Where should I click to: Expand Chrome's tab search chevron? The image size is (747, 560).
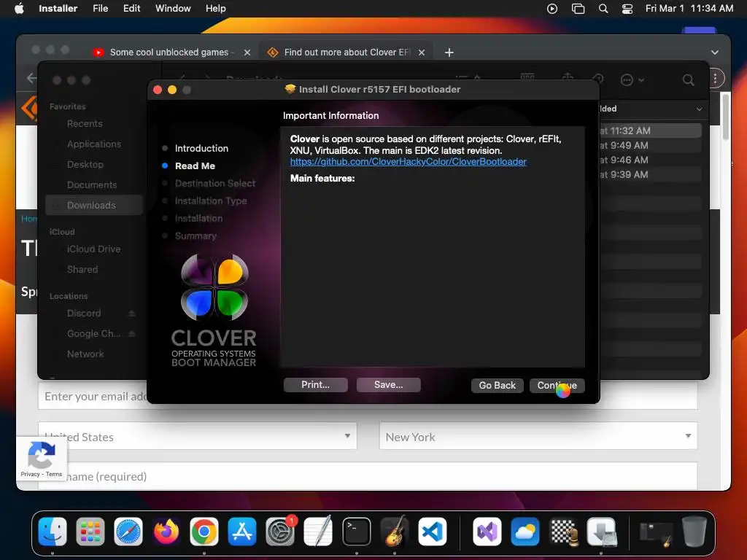click(715, 52)
